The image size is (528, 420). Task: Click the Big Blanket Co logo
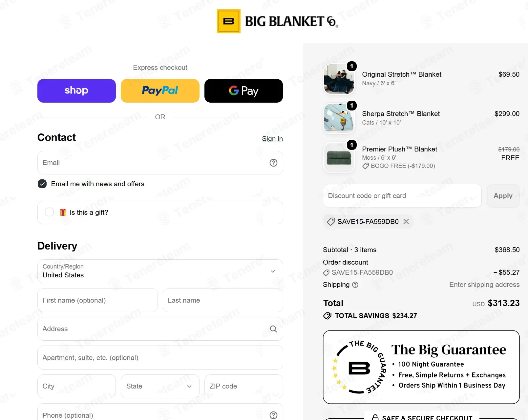pyautogui.click(x=278, y=21)
